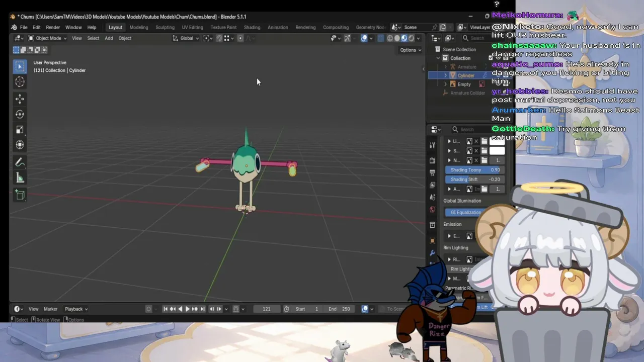Click the Blender logo menu icon

14,27
